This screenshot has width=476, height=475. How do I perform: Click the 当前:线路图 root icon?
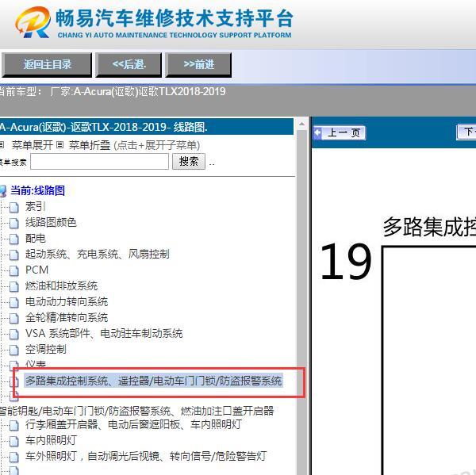(3, 191)
